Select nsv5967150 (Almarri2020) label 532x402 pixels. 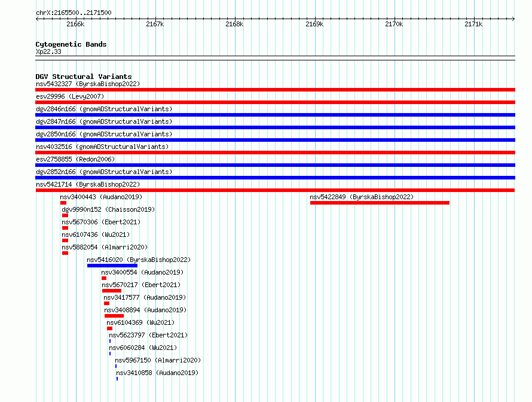pos(158,360)
